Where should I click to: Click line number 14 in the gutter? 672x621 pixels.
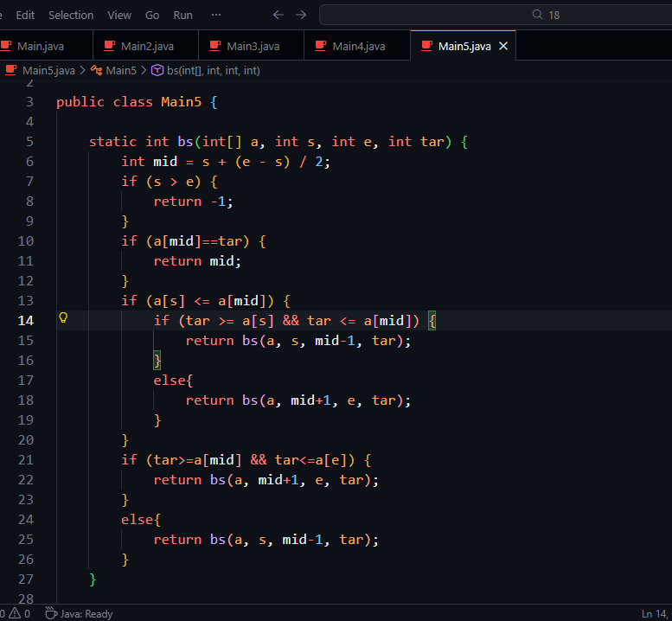(26, 321)
